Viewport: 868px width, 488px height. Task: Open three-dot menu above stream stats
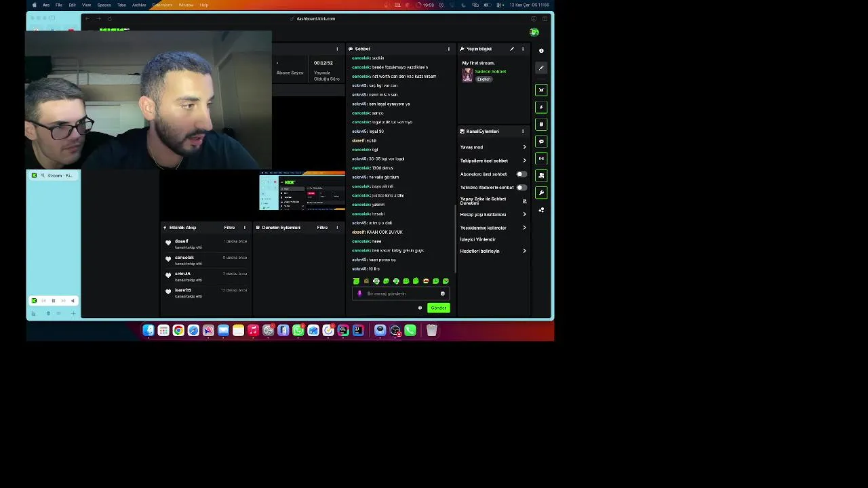(x=337, y=49)
